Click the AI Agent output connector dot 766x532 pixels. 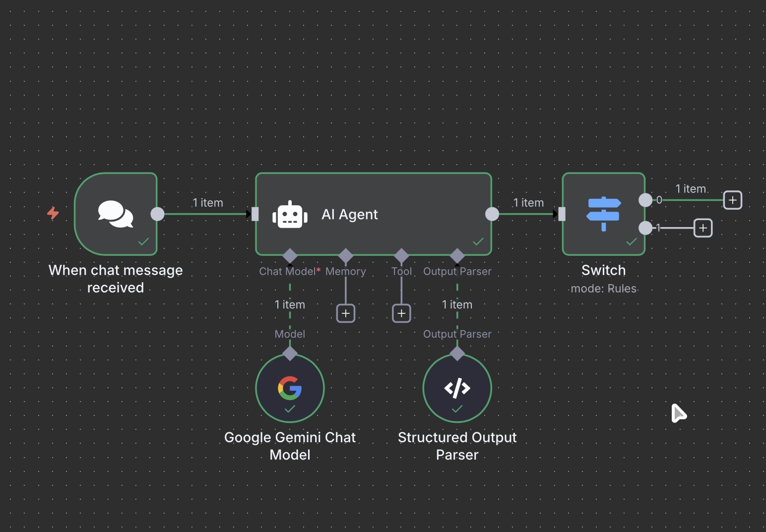coord(492,214)
